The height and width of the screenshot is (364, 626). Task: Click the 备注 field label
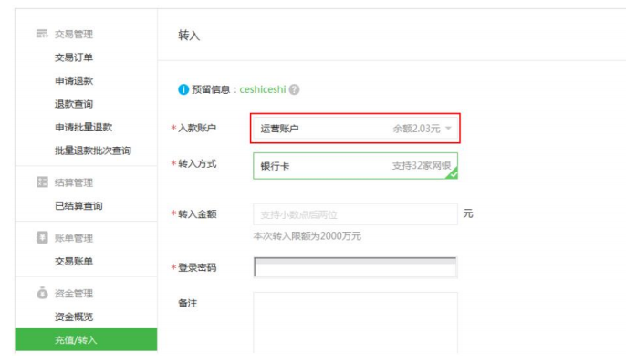point(188,303)
